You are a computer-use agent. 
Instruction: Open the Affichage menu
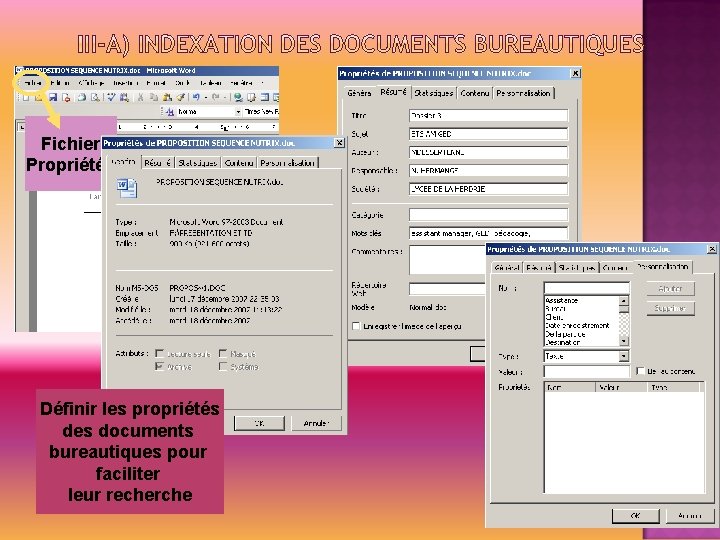pos(91,83)
